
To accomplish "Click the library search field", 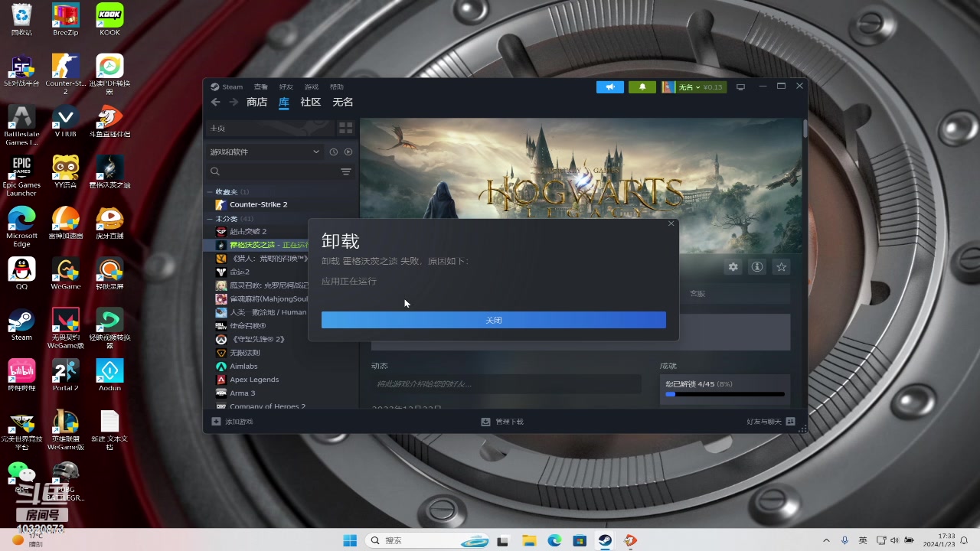I will pyautogui.click(x=271, y=171).
